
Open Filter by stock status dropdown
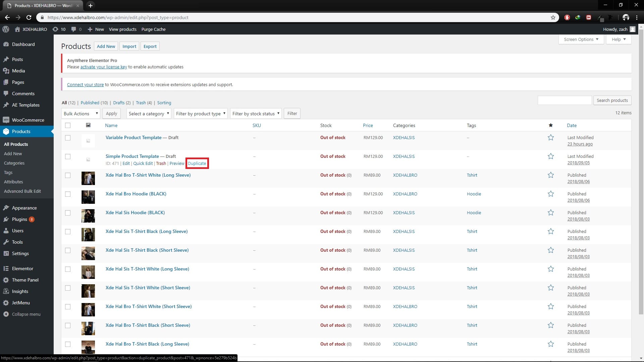click(256, 114)
